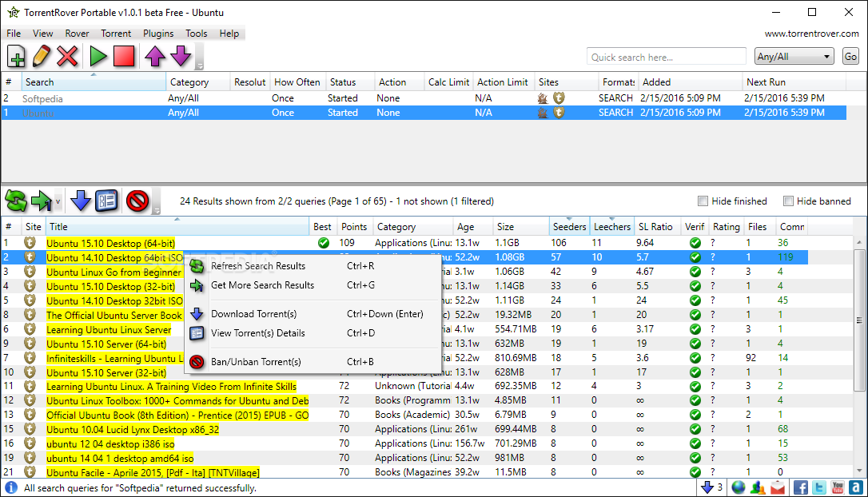Click site icons in Softpedia search row
This screenshot has width=868, height=497.
click(x=551, y=98)
